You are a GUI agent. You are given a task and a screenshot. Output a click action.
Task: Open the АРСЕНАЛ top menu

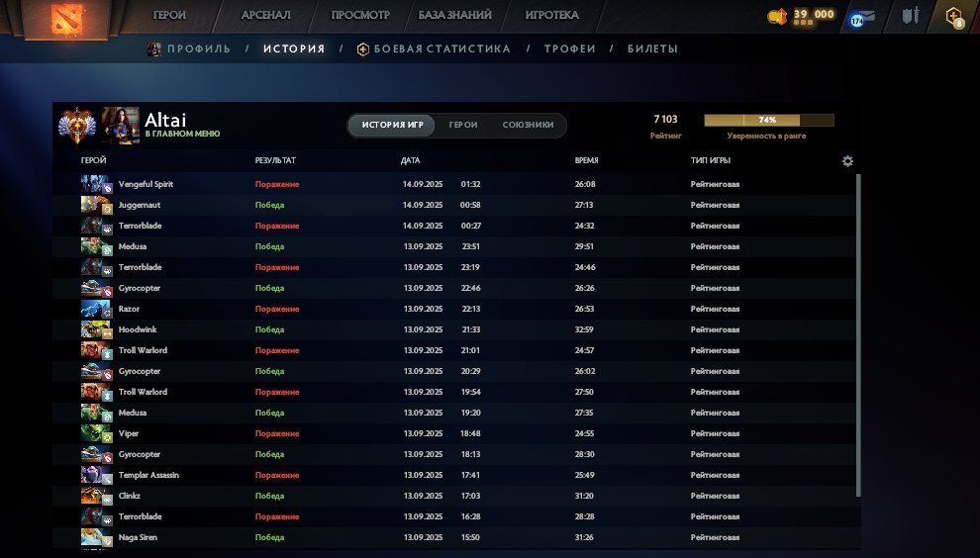point(265,16)
